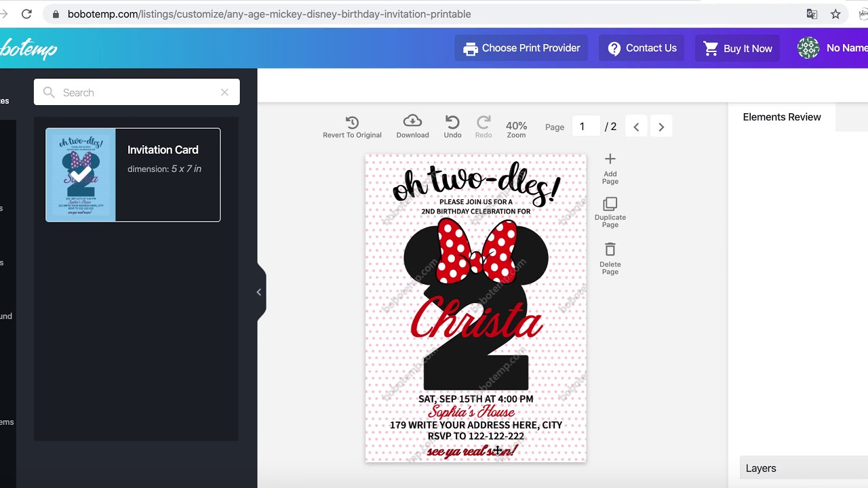Select the '179 WRITE YOUR ADDRESS HERE, CITY' line
The height and width of the screenshot is (488, 868).
[x=476, y=425]
